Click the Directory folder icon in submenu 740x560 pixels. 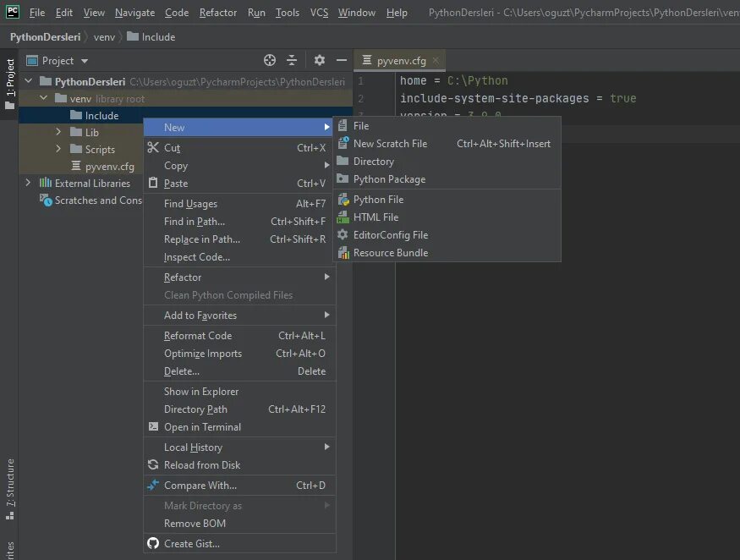343,161
